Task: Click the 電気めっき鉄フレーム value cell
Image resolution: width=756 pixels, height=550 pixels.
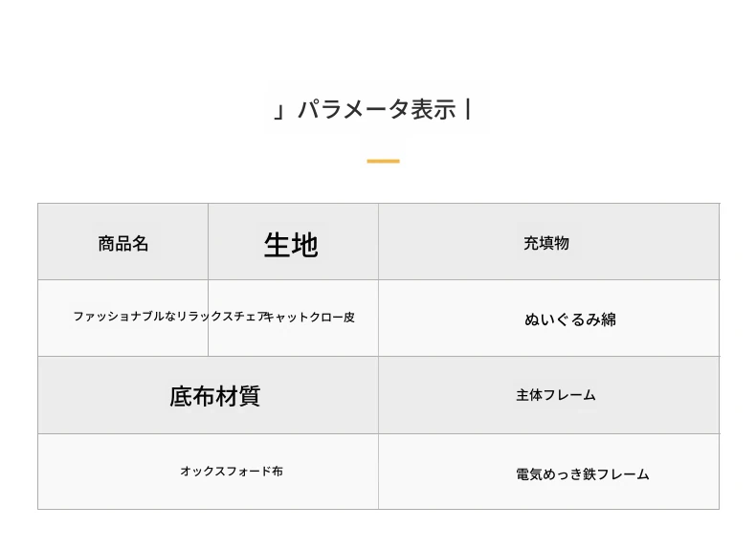Action: click(582, 473)
